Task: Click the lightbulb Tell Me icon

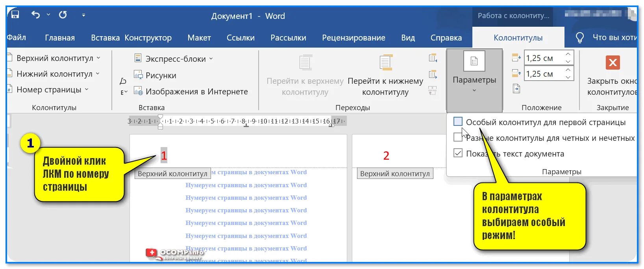Action: coord(579,37)
